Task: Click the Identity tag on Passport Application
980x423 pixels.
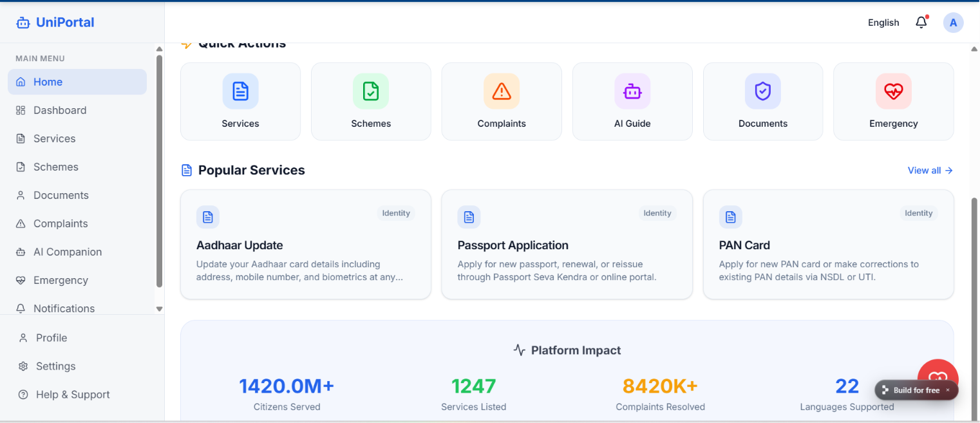Action: tap(657, 213)
